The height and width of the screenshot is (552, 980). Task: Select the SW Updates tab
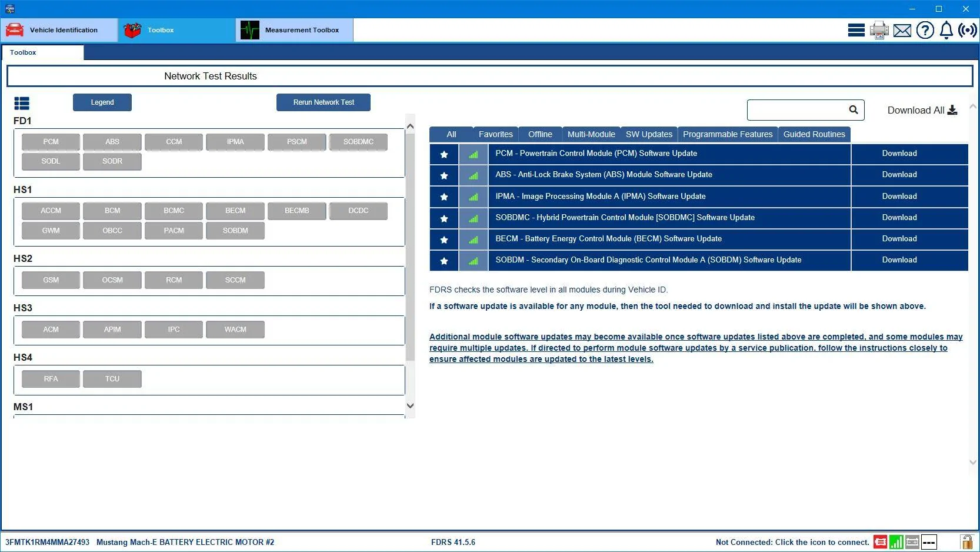point(649,134)
